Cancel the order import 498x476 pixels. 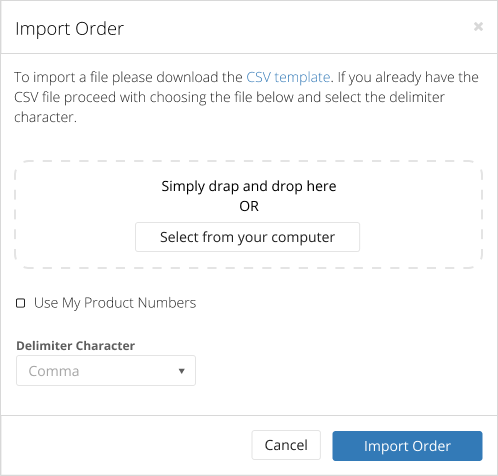click(286, 445)
